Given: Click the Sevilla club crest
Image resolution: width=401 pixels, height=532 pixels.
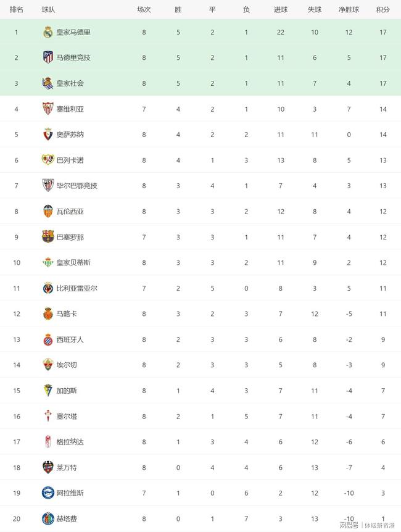Looking at the screenshot, I should 48,109.
